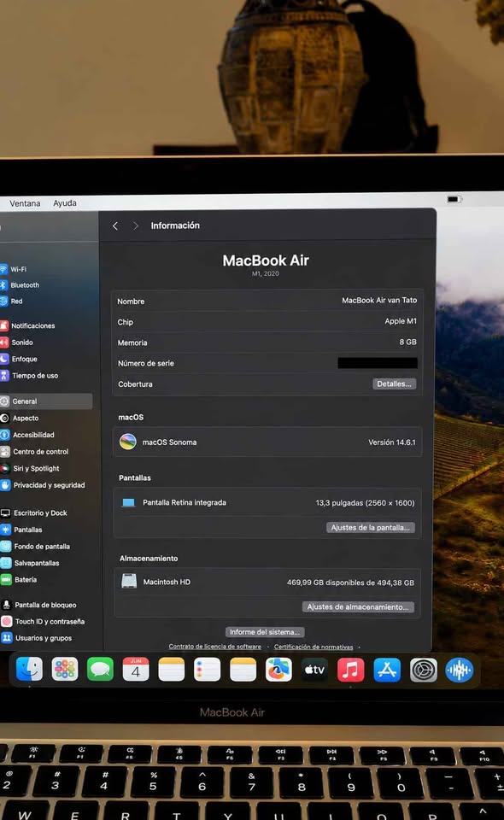Click the '8 GB' memory value

(x=407, y=342)
